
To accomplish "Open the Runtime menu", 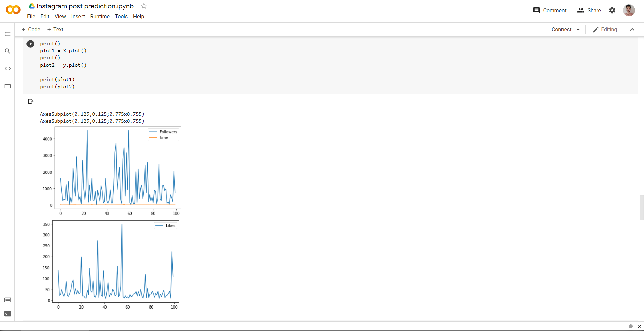I will pos(100,17).
